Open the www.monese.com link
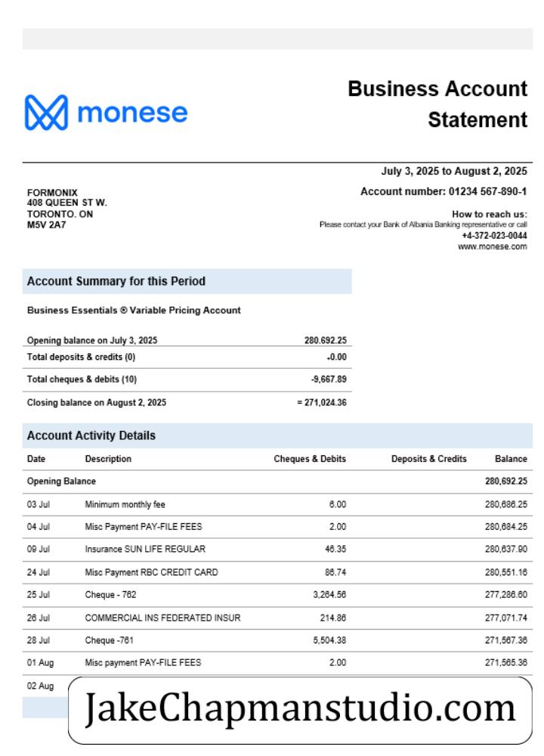The width and height of the screenshot is (544, 756). 492,246
